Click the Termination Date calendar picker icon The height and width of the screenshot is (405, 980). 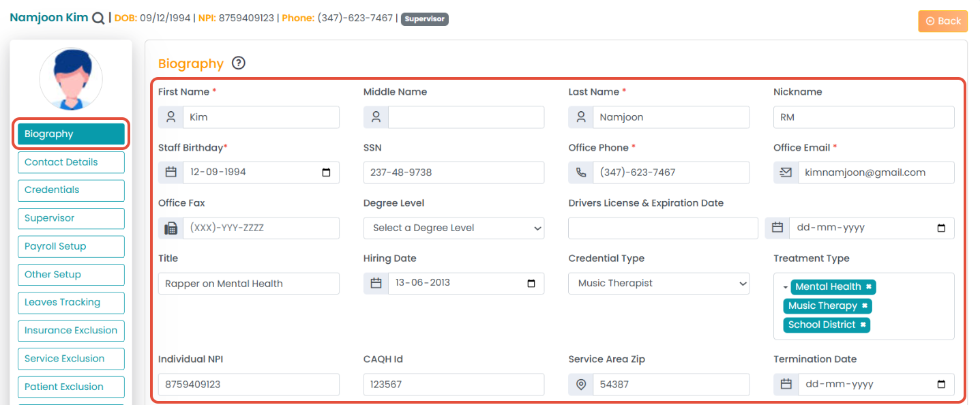click(941, 385)
